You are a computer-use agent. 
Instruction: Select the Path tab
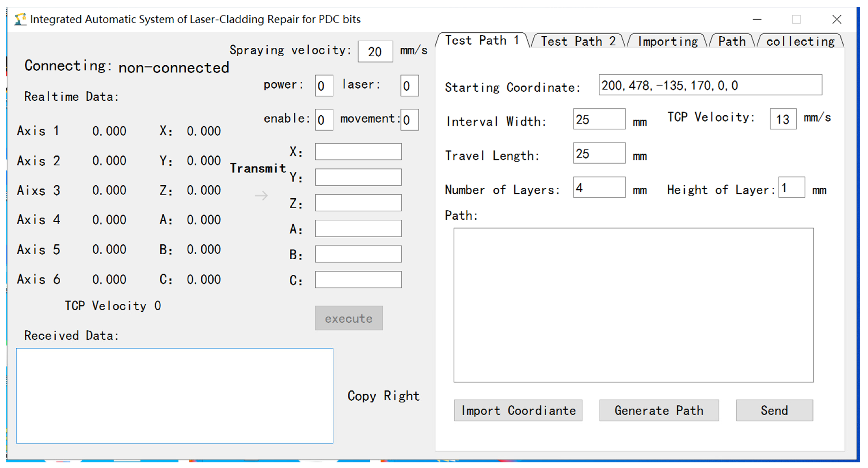click(731, 41)
